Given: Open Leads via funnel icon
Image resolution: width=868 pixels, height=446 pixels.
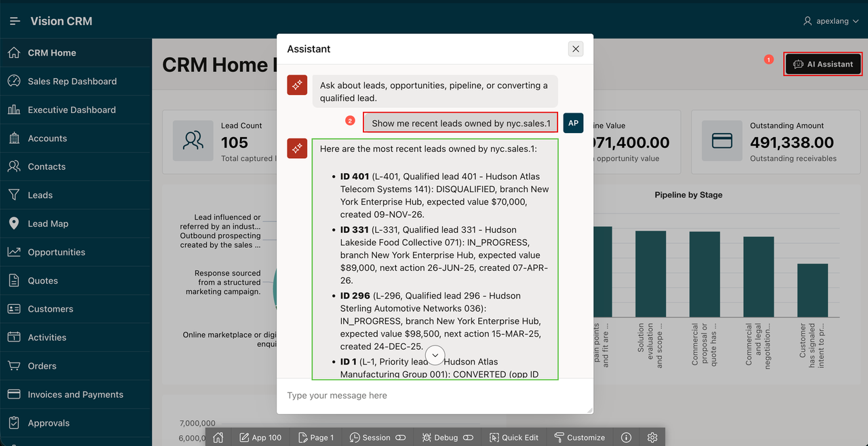Looking at the screenshot, I should [x=14, y=195].
